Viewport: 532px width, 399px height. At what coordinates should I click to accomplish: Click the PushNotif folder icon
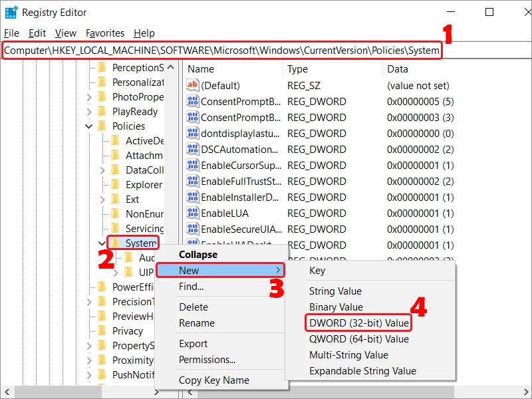102,374
